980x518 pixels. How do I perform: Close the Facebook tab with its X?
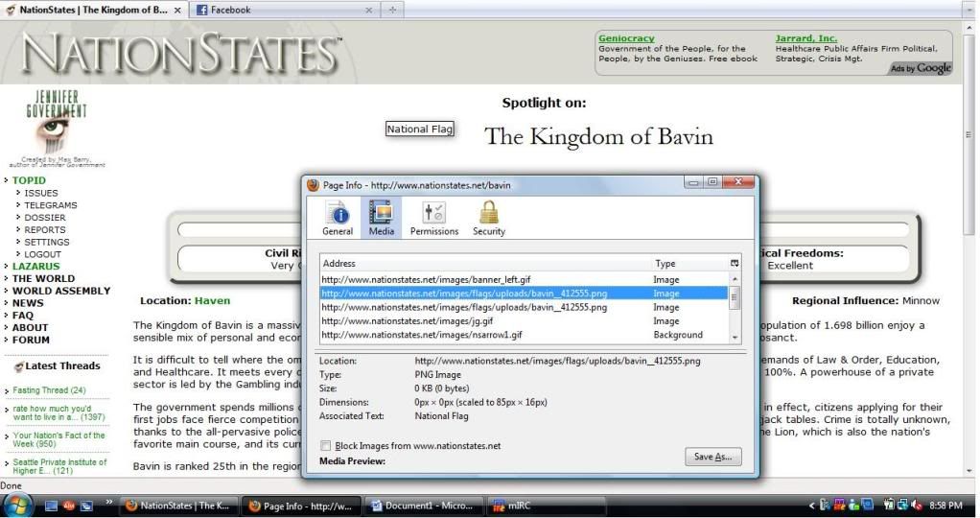coord(369,10)
